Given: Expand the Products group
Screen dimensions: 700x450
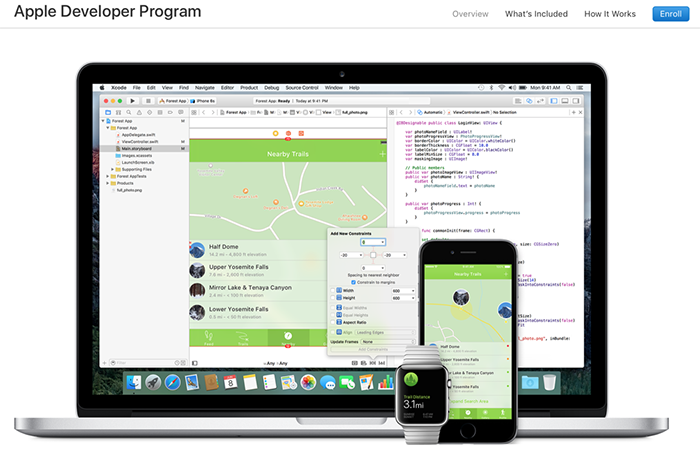Looking at the screenshot, I should (108, 183).
